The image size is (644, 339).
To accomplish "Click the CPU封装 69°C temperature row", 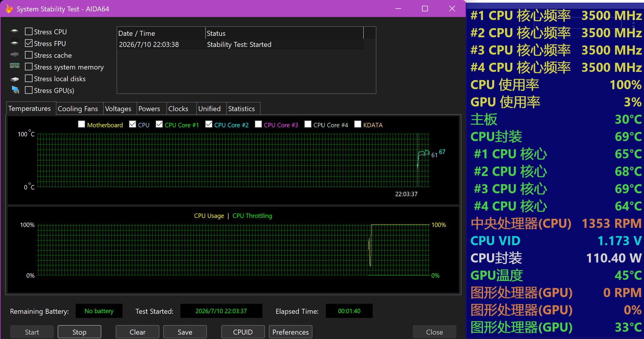I will tap(556, 136).
